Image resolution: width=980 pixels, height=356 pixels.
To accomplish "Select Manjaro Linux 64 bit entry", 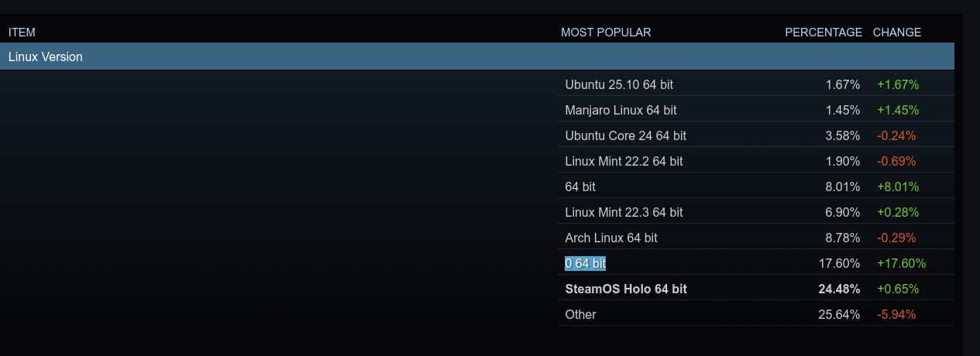I will pos(621,110).
